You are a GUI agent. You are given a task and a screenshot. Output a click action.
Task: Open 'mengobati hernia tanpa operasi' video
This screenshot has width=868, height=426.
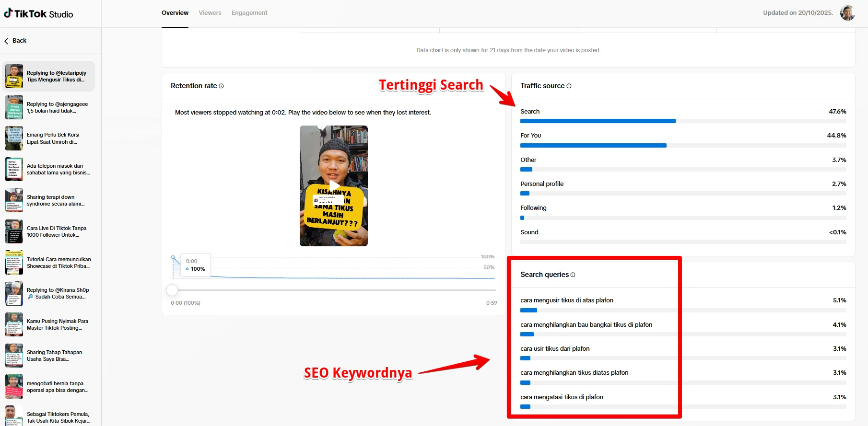click(57, 387)
